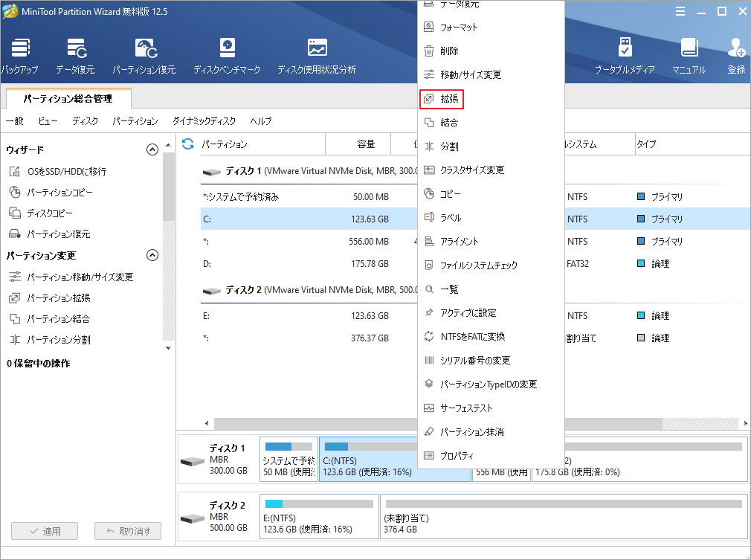This screenshot has width=751, height=560.
Task: Click the partition list scroll-right arrow
Action: (x=746, y=423)
